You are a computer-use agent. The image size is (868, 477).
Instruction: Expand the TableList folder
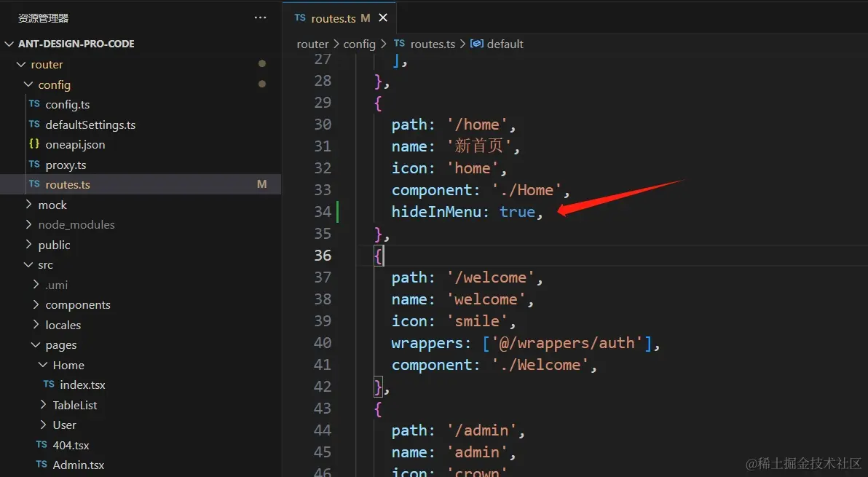point(43,405)
